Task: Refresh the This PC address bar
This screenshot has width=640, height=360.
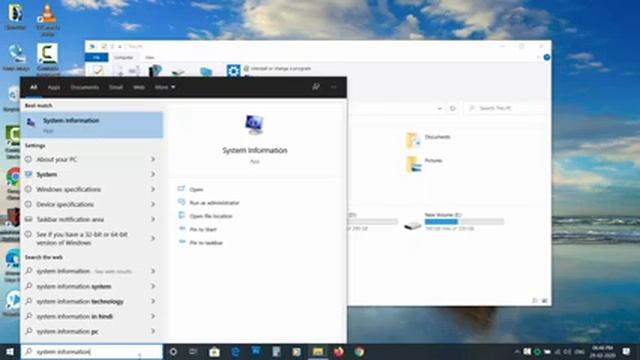Action: pos(453,108)
